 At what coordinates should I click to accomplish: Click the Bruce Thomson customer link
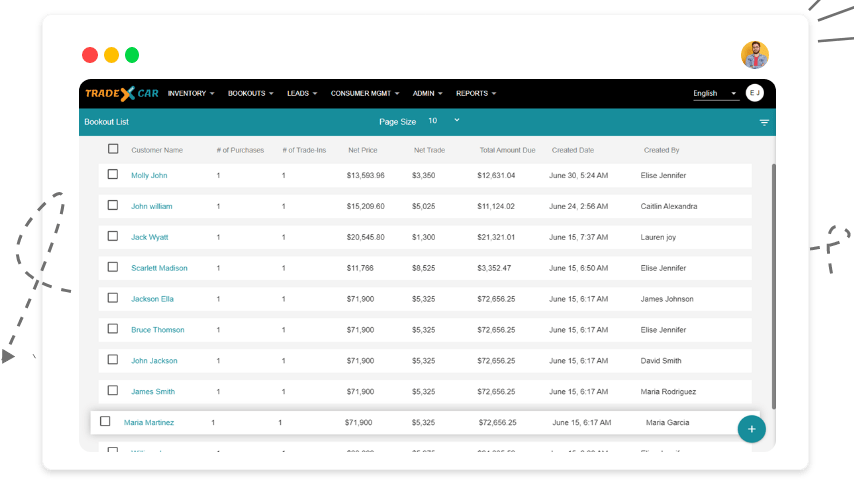click(x=157, y=330)
